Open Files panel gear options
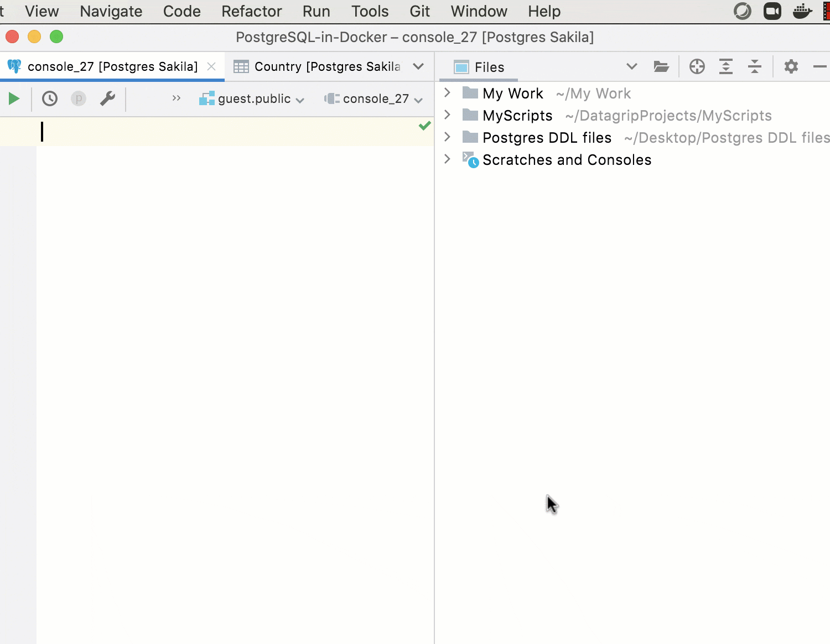 791,67
